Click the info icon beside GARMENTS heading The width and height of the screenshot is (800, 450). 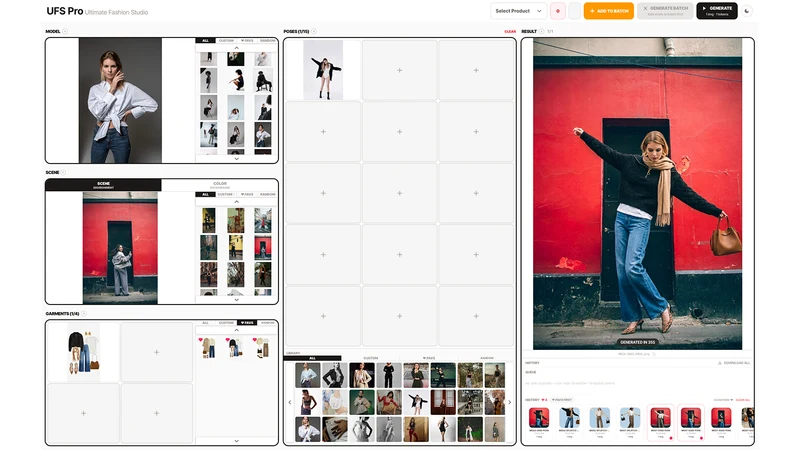(84, 314)
